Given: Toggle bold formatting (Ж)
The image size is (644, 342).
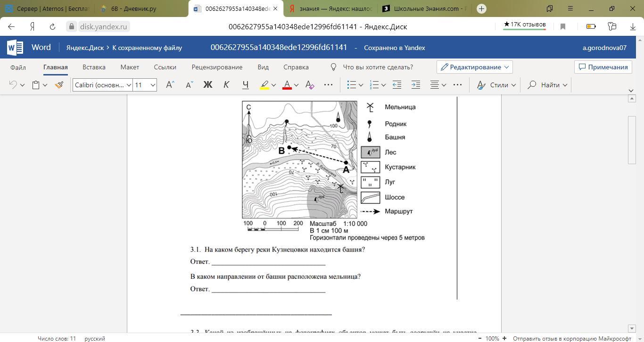Looking at the screenshot, I should (207, 85).
